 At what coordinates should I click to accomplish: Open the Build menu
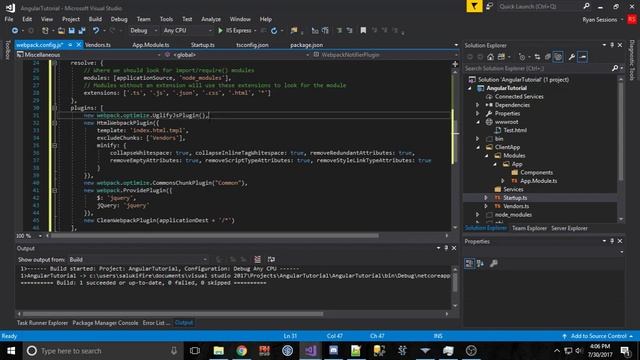pos(95,19)
